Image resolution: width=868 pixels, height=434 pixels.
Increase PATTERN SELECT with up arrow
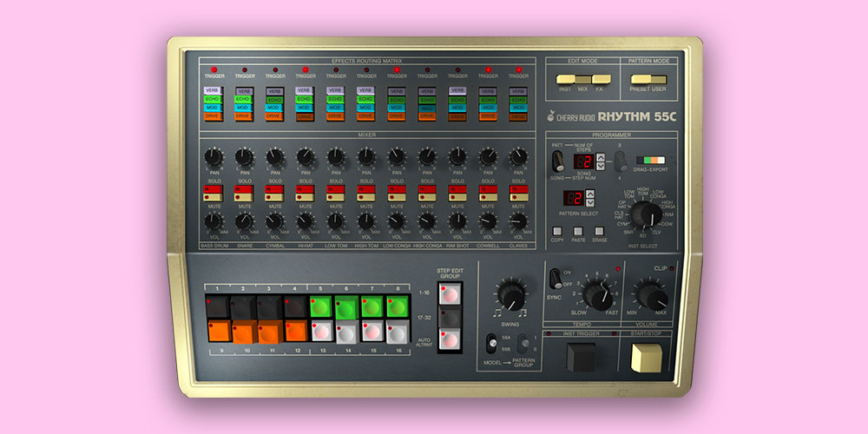pos(590,194)
